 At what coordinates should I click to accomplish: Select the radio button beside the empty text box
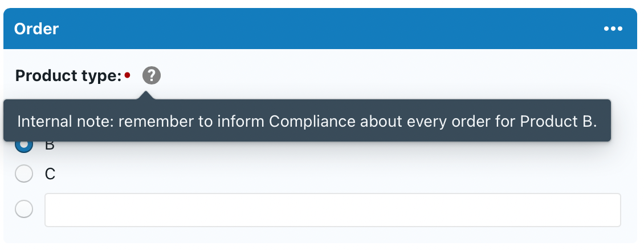click(x=24, y=209)
